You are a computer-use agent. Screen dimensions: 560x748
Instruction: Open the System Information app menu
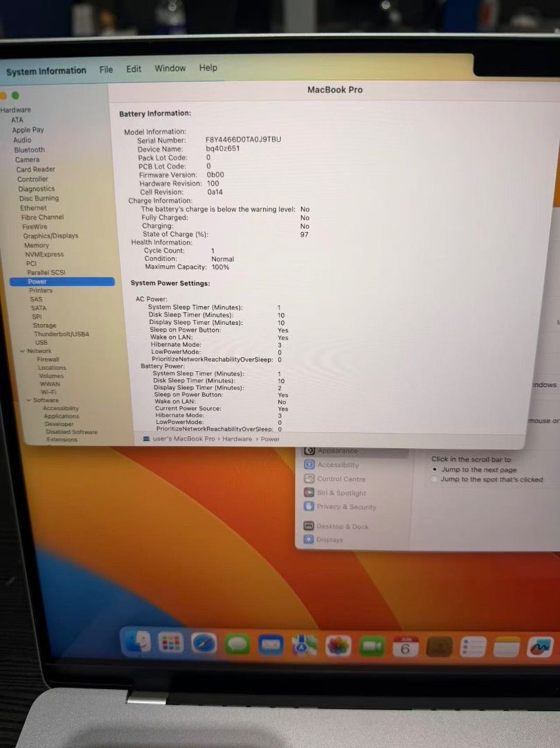[x=46, y=71]
